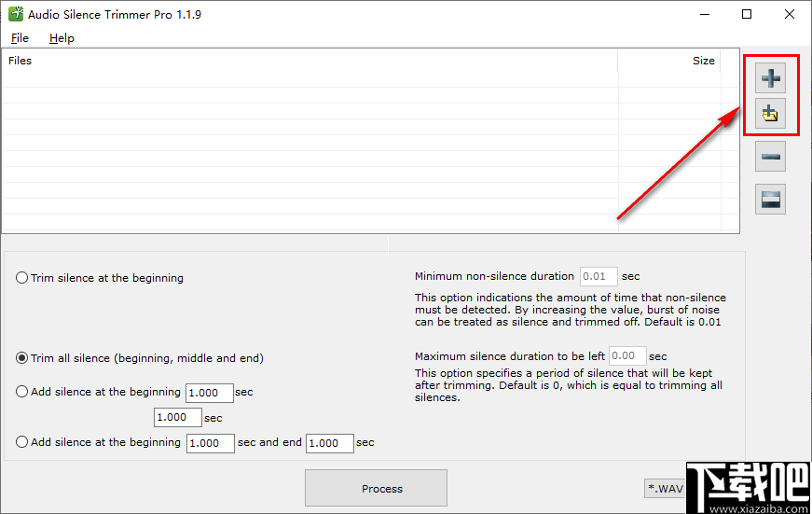Click the *.WAV format button
The width and height of the screenshot is (812, 514).
[666, 488]
